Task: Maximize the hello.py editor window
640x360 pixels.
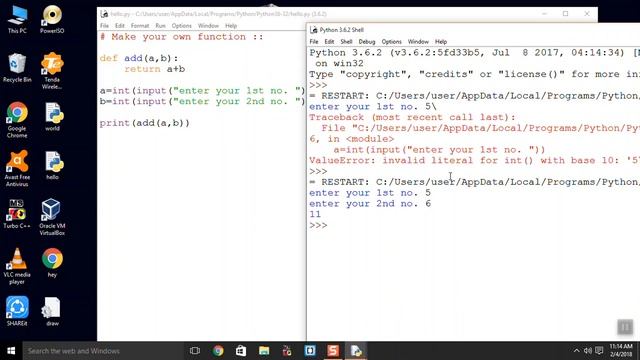Action: [565, 14]
